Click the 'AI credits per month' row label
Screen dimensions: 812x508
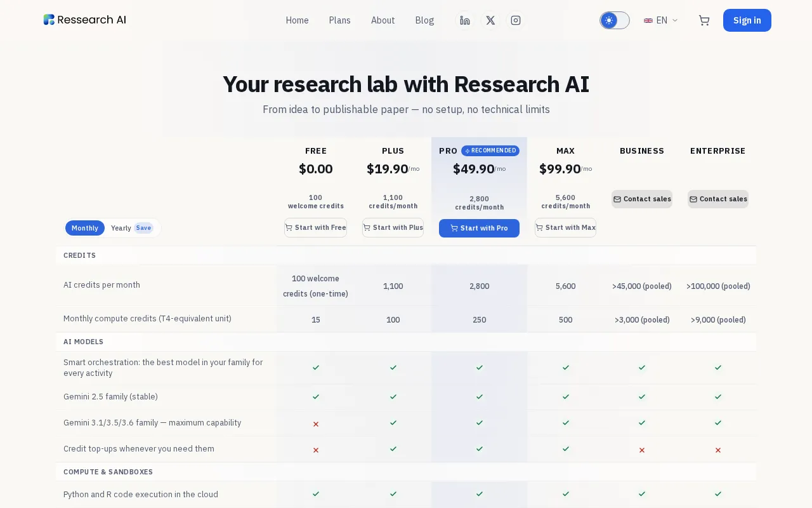point(101,285)
